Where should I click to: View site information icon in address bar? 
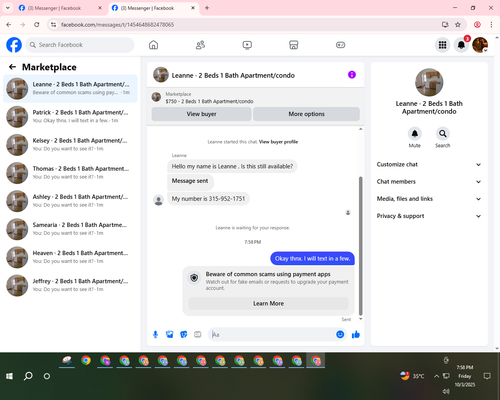53,24
